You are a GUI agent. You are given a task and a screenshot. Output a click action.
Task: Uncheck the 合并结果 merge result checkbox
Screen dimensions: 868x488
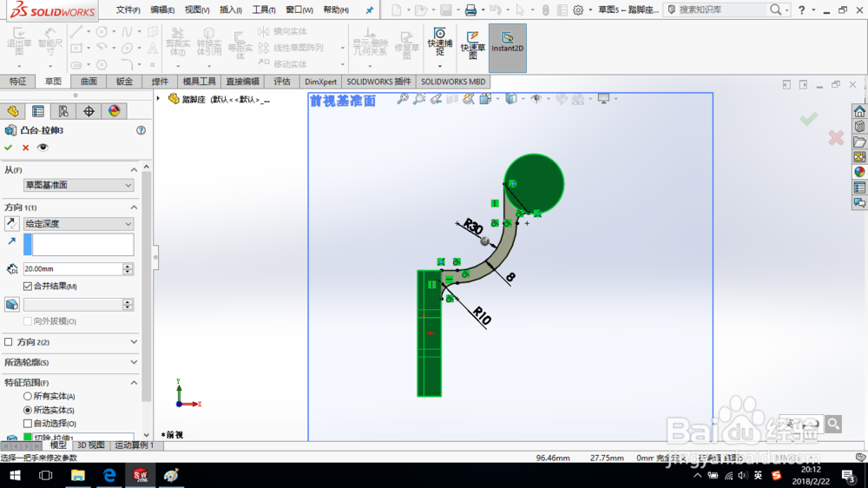tap(28, 287)
